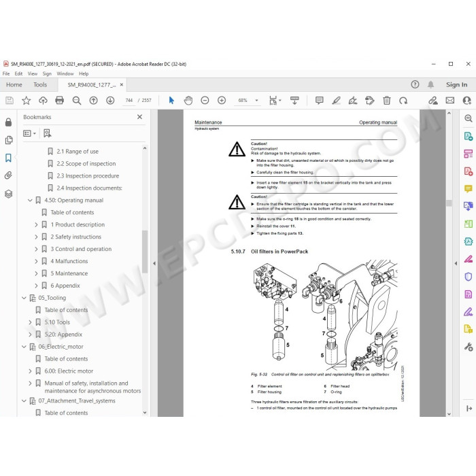This screenshot has width=476, height=476.
Task: Expand the 5.10 Tools bookmark
Action: pyautogui.click(x=30, y=322)
